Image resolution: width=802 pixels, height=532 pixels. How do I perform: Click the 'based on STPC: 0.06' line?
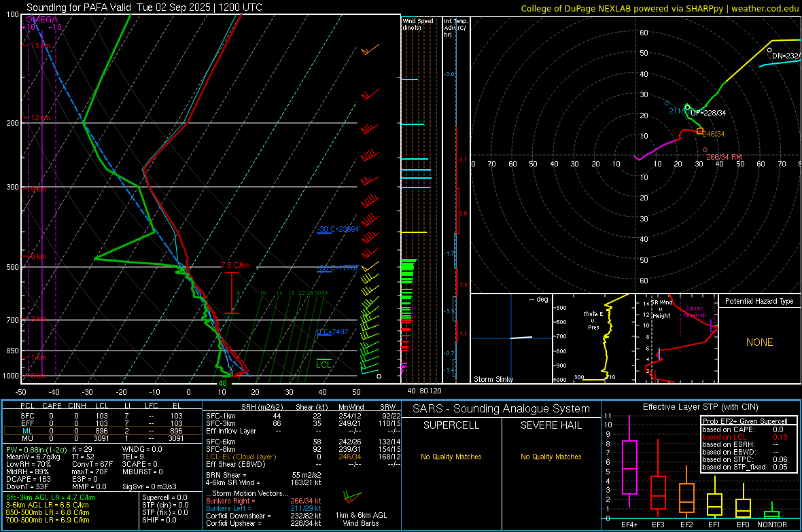point(745,459)
